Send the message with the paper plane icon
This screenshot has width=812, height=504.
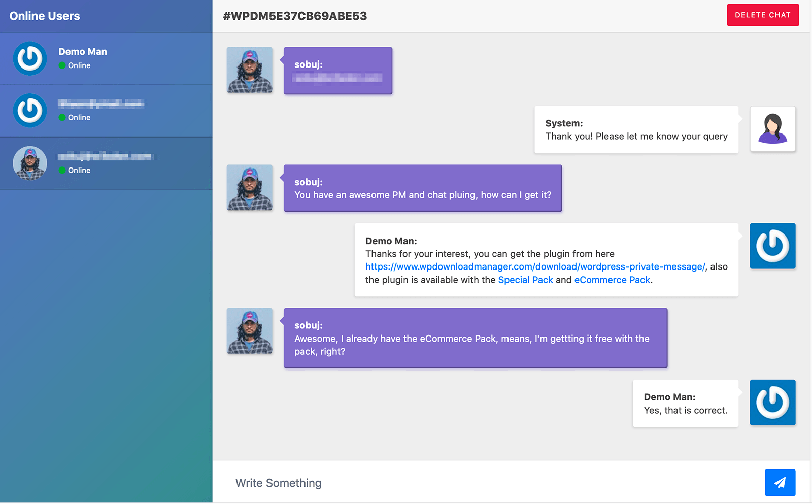(x=780, y=482)
